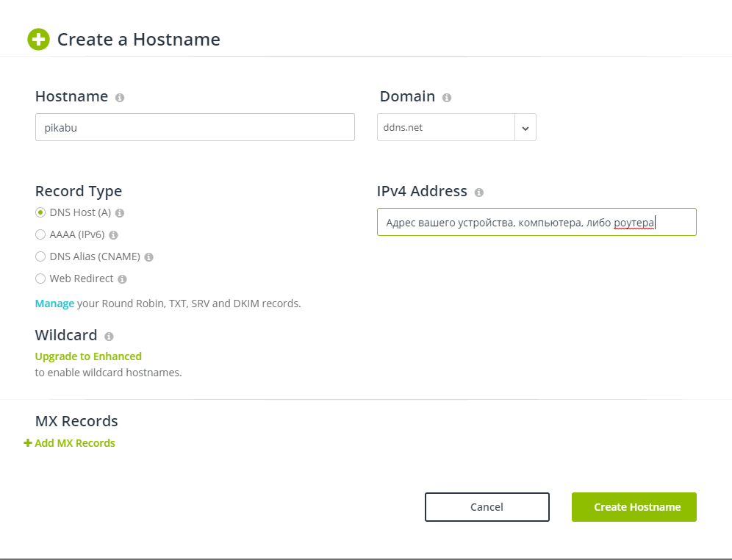Click the Cancel button

coord(487,507)
